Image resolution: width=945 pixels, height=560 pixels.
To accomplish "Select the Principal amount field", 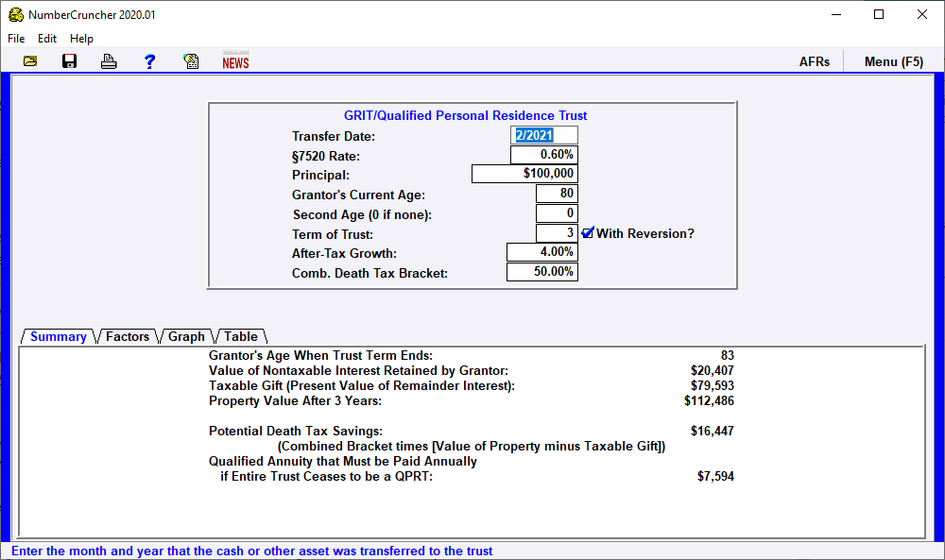I will click(524, 174).
